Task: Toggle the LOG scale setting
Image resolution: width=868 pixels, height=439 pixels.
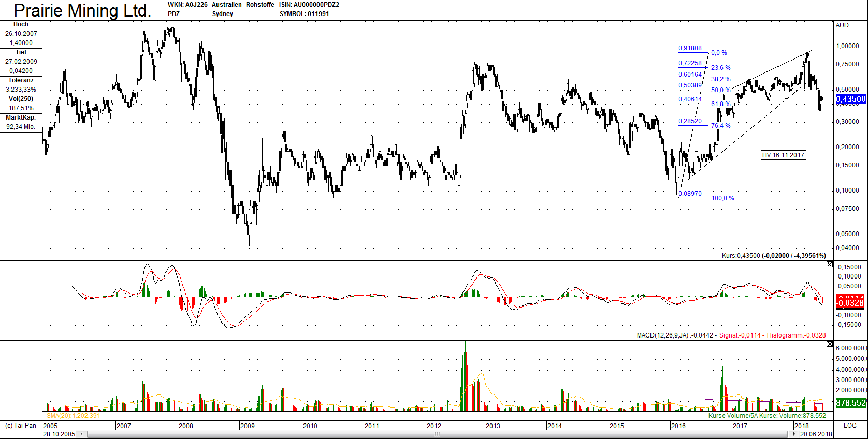Action: pyautogui.click(x=850, y=426)
